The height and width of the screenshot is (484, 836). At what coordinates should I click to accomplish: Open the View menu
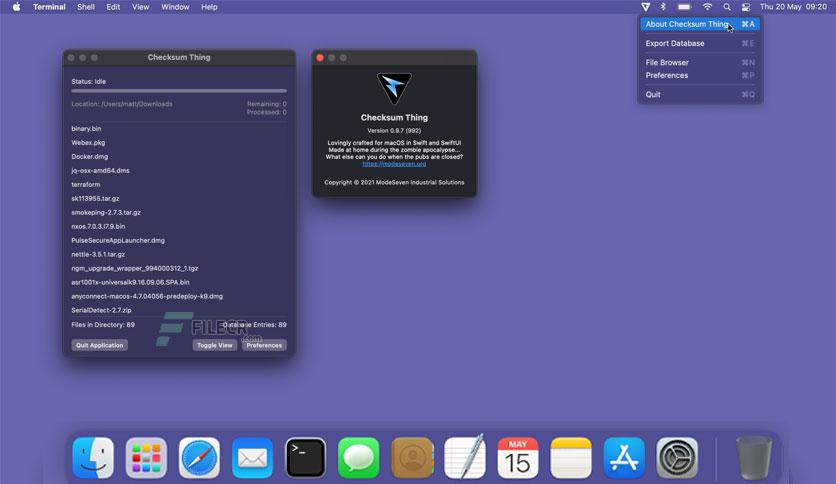(141, 7)
